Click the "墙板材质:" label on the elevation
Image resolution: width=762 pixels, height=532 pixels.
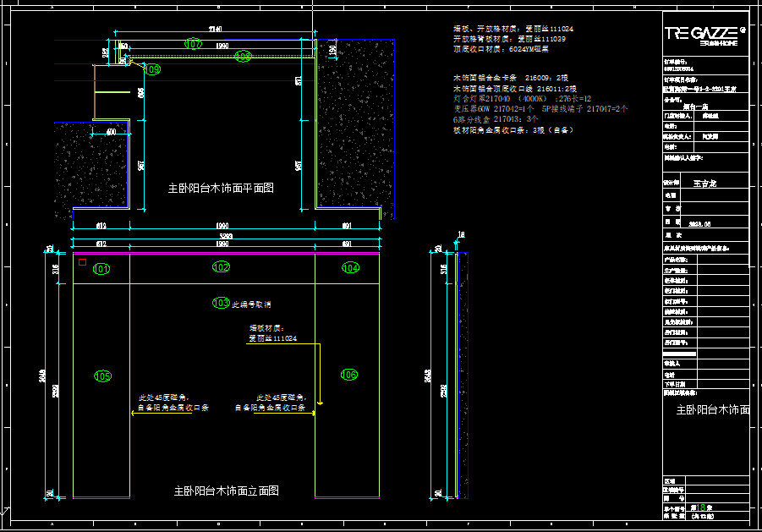coord(266,328)
